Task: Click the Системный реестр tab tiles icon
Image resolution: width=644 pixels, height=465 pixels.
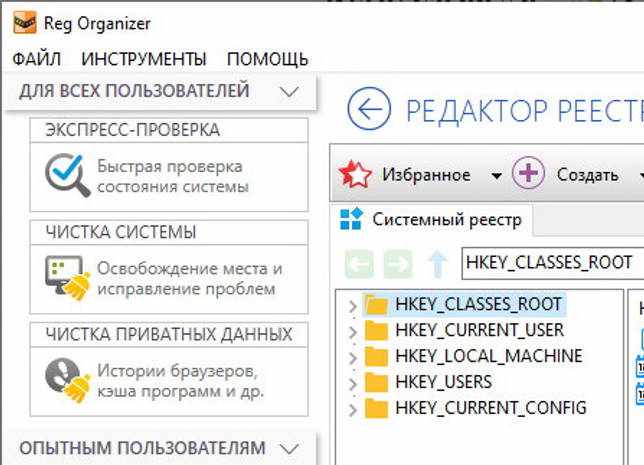Action: click(x=352, y=219)
